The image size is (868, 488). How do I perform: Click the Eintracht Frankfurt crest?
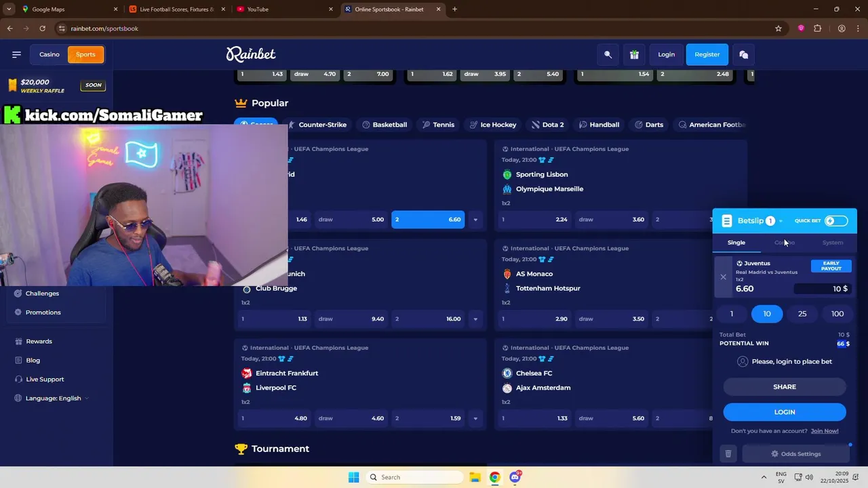tap(247, 373)
